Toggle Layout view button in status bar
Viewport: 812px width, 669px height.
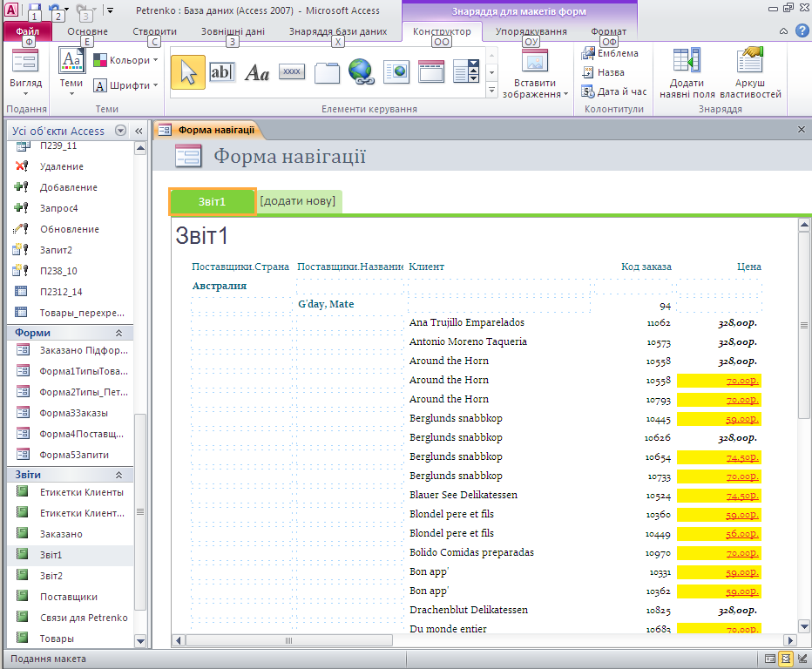786,659
